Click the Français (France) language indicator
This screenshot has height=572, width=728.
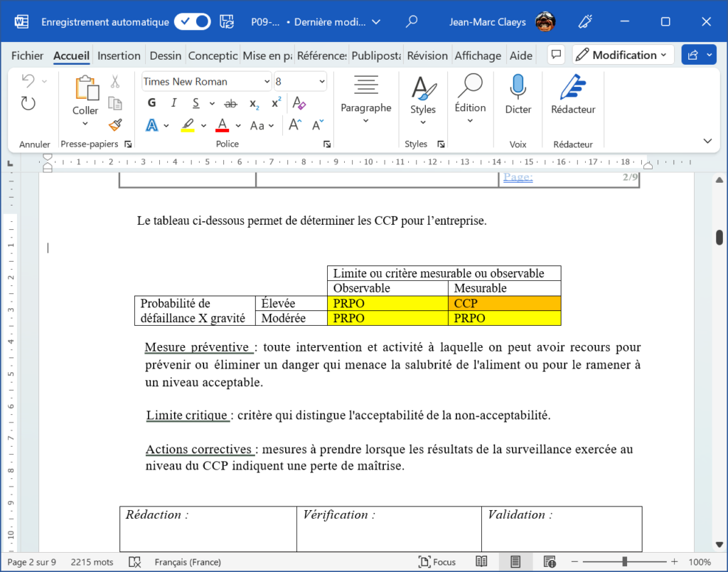(x=188, y=562)
